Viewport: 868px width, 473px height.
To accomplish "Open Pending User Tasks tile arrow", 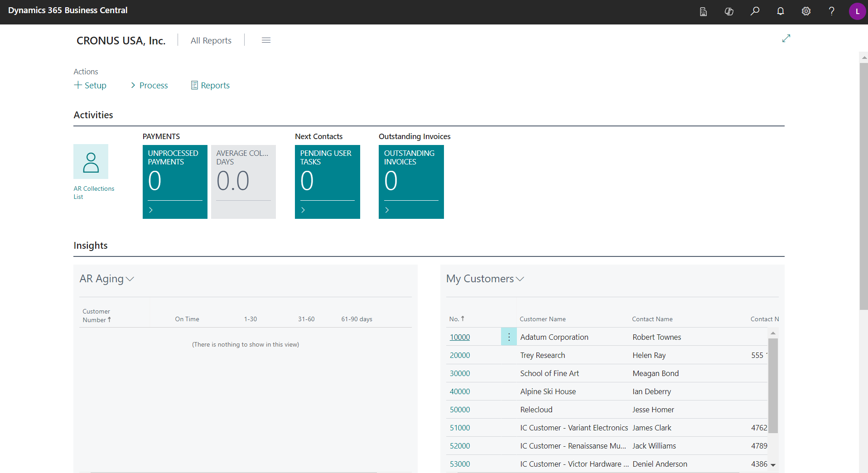I will [303, 210].
